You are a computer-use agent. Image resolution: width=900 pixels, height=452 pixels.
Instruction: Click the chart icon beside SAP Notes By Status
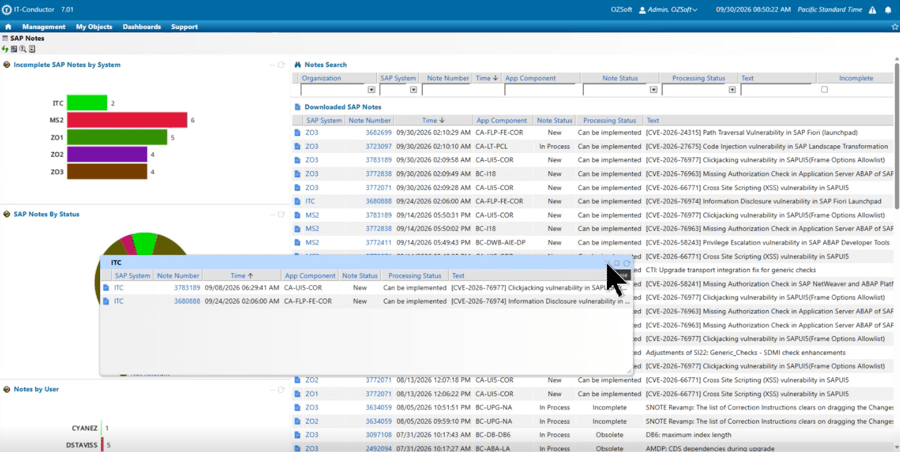coord(7,214)
